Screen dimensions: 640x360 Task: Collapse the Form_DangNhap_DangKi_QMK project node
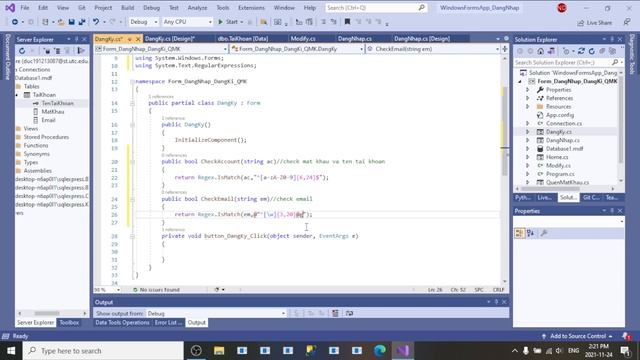pos(520,81)
